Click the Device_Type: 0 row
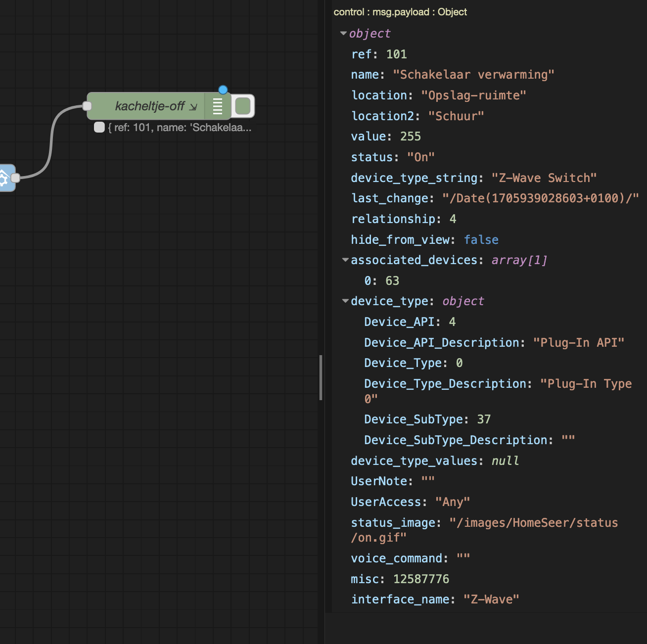 point(414,363)
